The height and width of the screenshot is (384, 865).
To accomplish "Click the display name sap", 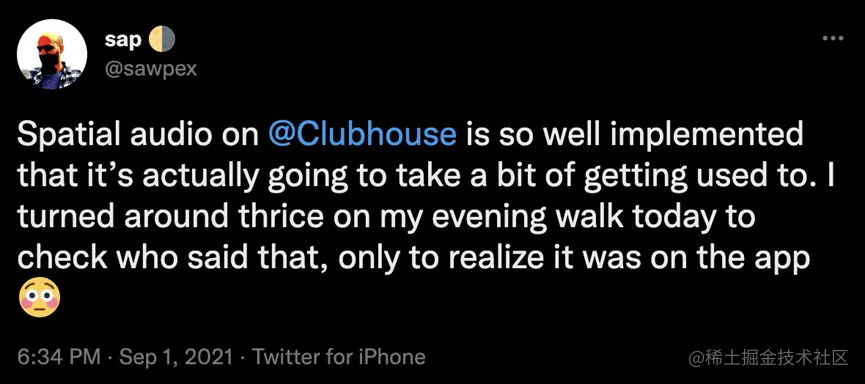I will point(124,41).
